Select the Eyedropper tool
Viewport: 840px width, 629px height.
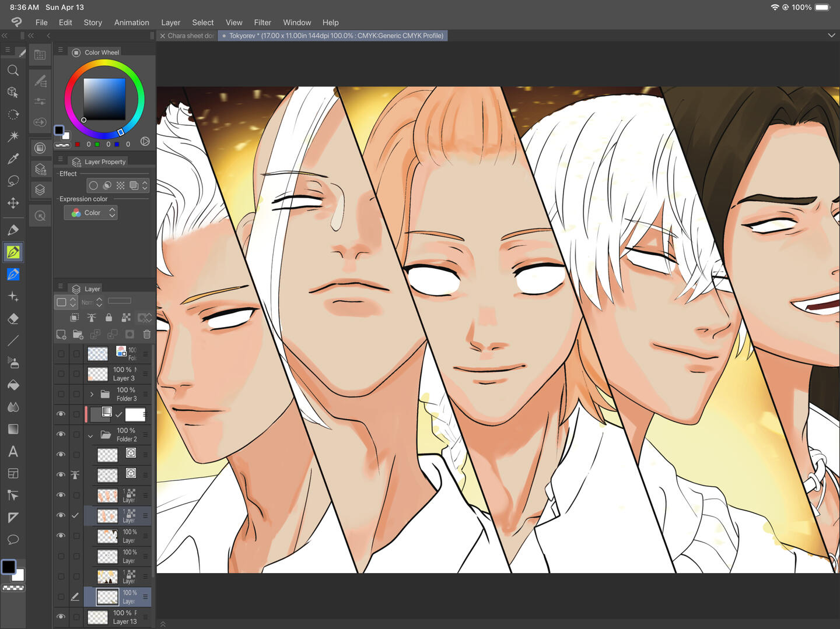tap(13, 159)
